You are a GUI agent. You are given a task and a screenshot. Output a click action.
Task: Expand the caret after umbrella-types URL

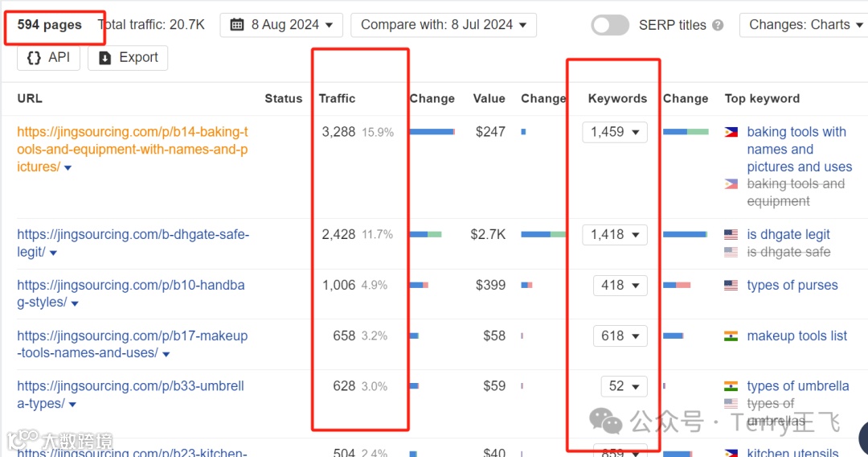72,405
